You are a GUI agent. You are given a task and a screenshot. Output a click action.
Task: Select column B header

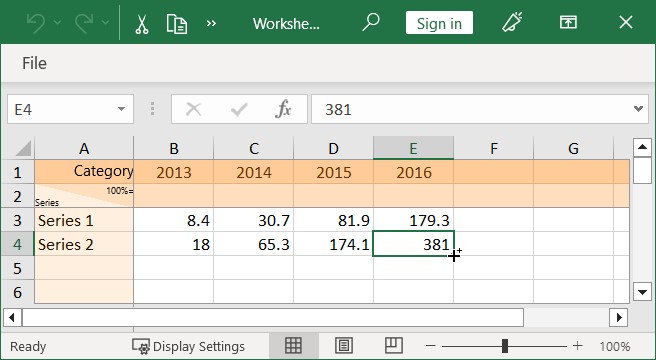click(174, 148)
